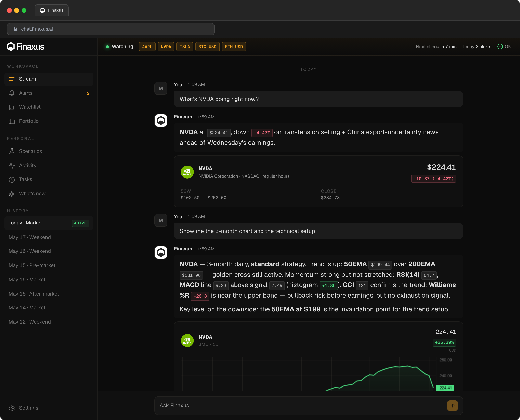Toggle the watcher ON switch
The height and width of the screenshot is (420, 520).
pos(504,47)
